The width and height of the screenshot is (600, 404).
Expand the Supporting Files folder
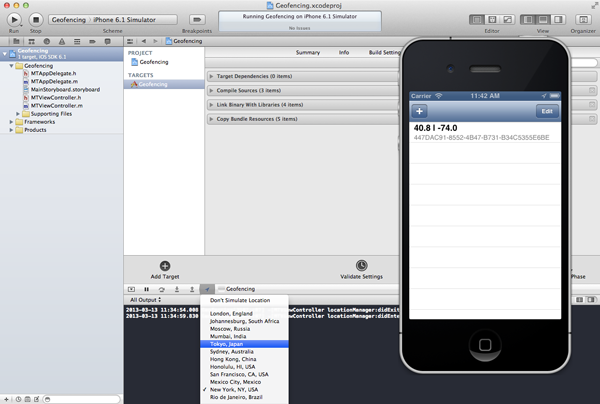pos(18,114)
